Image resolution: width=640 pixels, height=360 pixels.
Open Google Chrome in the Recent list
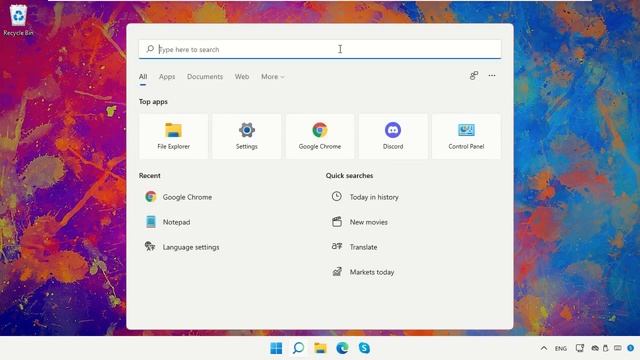tap(179, 197)
